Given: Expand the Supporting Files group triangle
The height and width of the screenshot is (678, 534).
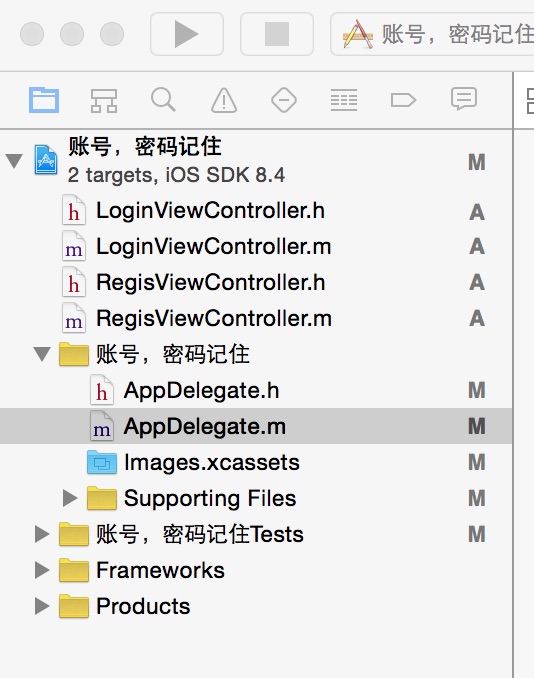Looking at the screenshot, I should 70,498.
